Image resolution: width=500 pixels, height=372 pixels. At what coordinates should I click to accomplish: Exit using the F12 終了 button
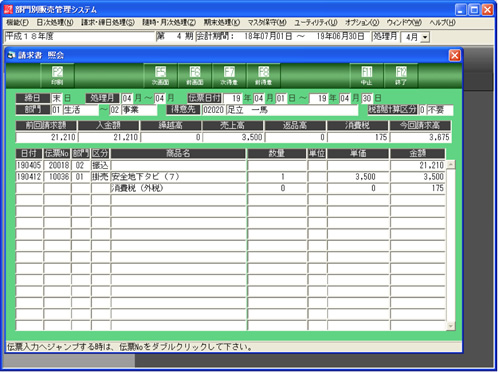coord(401,76)
